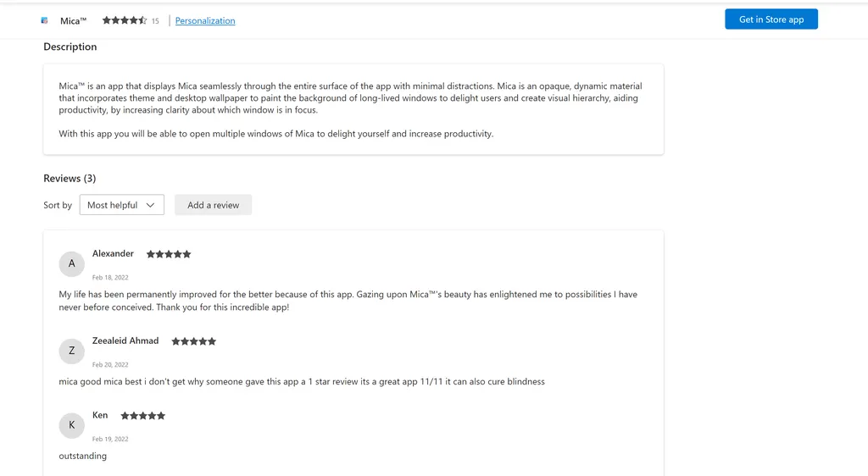The width and height of the screenshot is (868, 476).
Task: Click the reviewer name Alexander
Action: pyautogui.click(x=113, y=253)
